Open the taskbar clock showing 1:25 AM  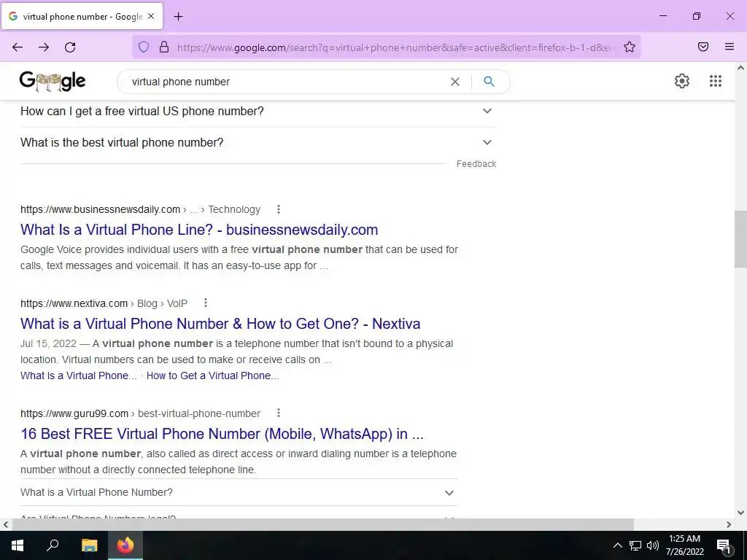(684, 545)
